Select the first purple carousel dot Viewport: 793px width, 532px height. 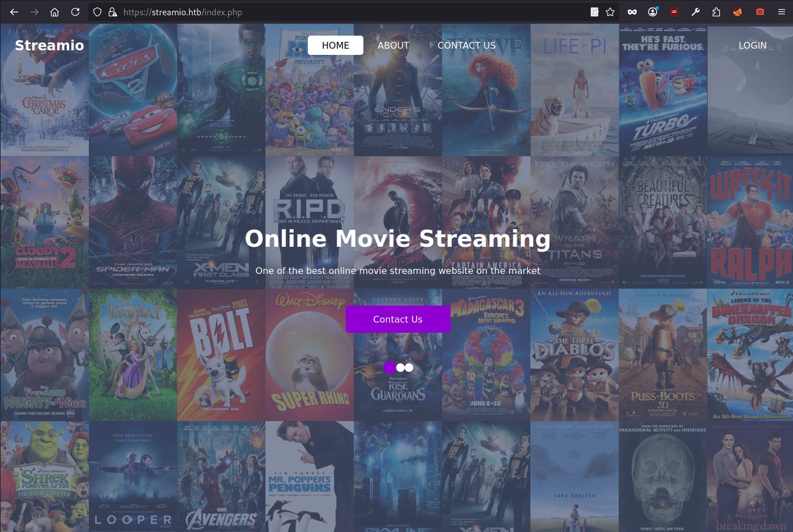[389, 367]
